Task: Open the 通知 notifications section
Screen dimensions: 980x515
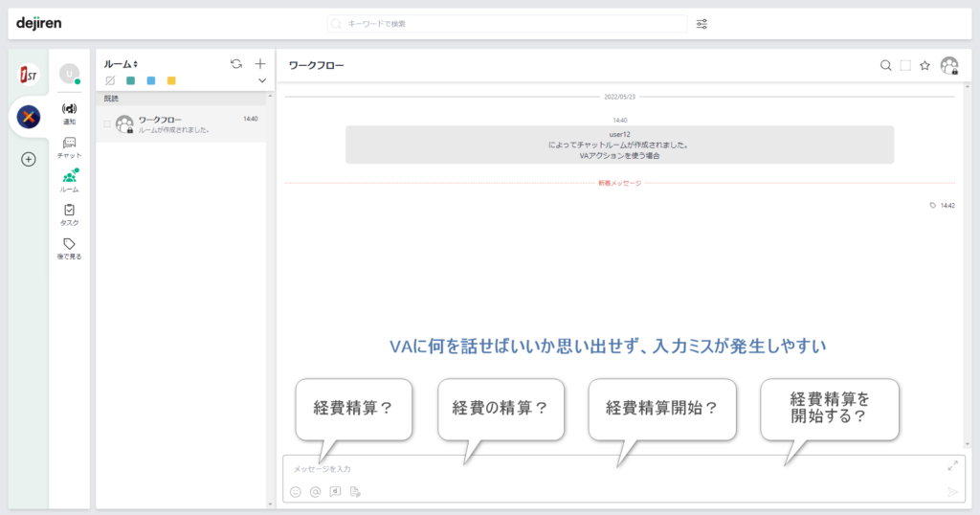Action: 69,113
